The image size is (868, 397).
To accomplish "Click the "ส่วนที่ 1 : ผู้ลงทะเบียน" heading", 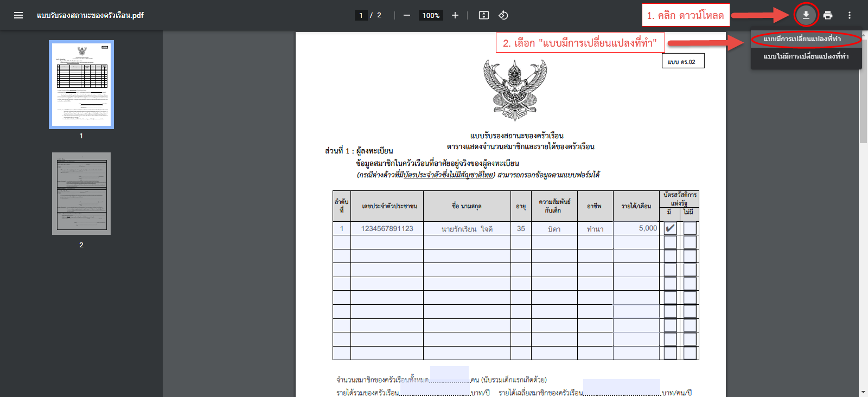I will point(359,151).
